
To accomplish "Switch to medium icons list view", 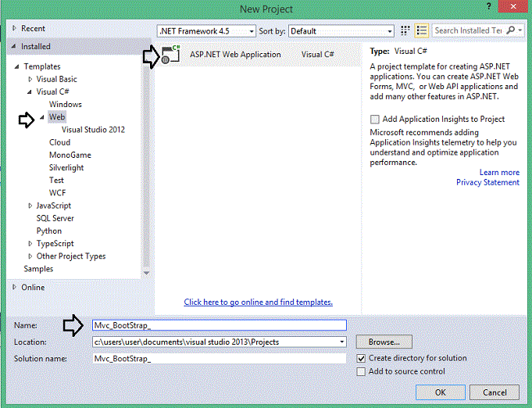I will pos(422,30).
